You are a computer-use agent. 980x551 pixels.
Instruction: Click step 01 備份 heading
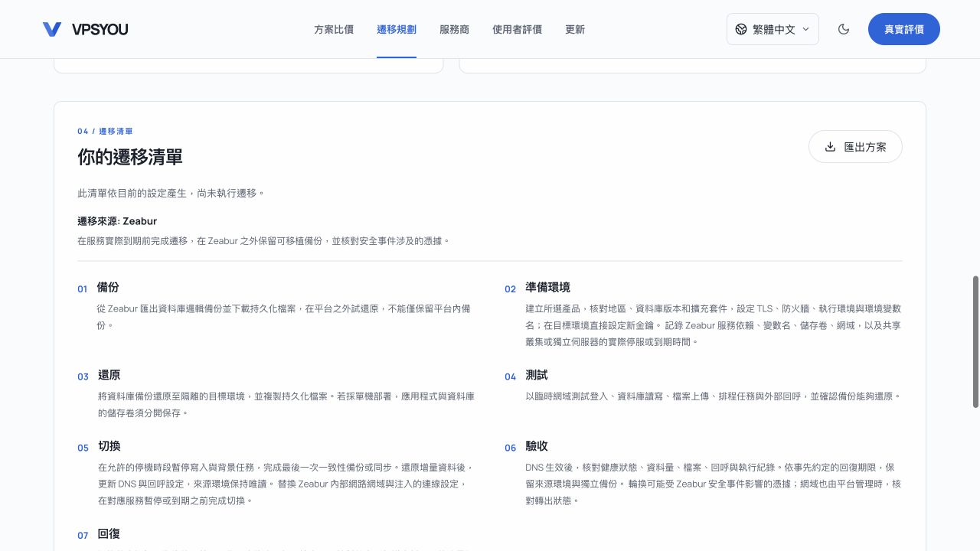(x=108, y=288)
